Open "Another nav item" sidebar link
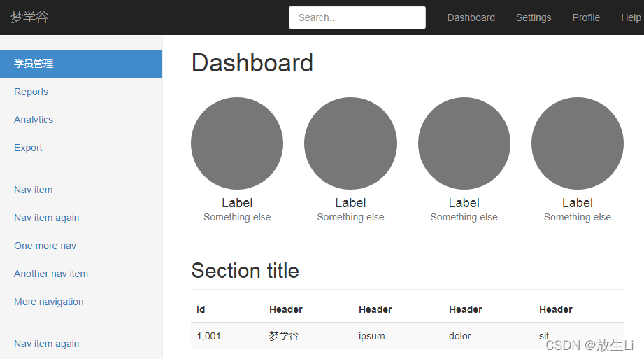Viewport: 644px width, 359px height. (x=51, y=274)
